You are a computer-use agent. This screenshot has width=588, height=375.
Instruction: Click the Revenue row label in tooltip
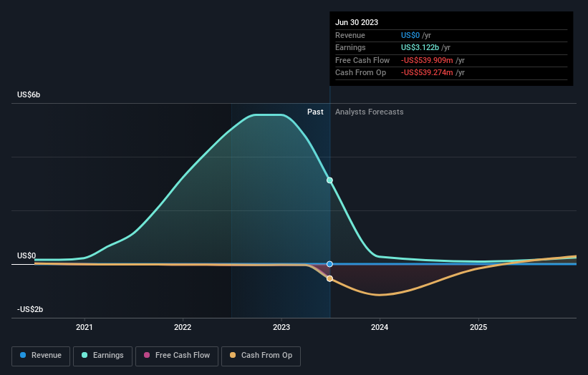350,35
